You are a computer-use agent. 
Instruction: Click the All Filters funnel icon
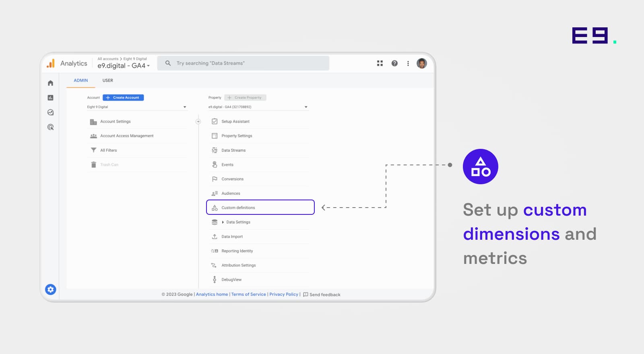pyautogui.click(x=93, y=150)
